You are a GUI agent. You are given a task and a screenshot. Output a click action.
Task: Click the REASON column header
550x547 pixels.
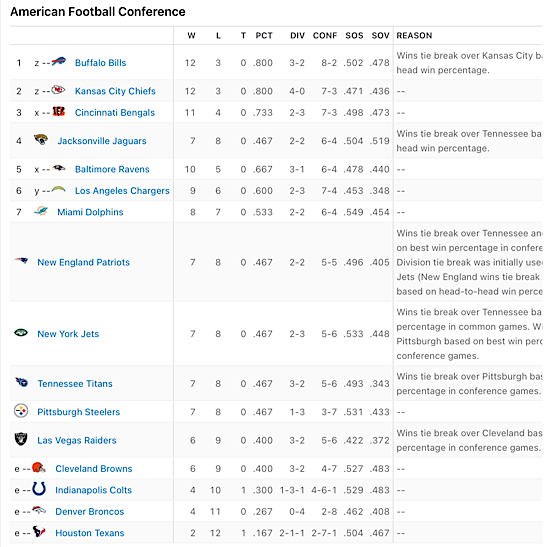414,35
